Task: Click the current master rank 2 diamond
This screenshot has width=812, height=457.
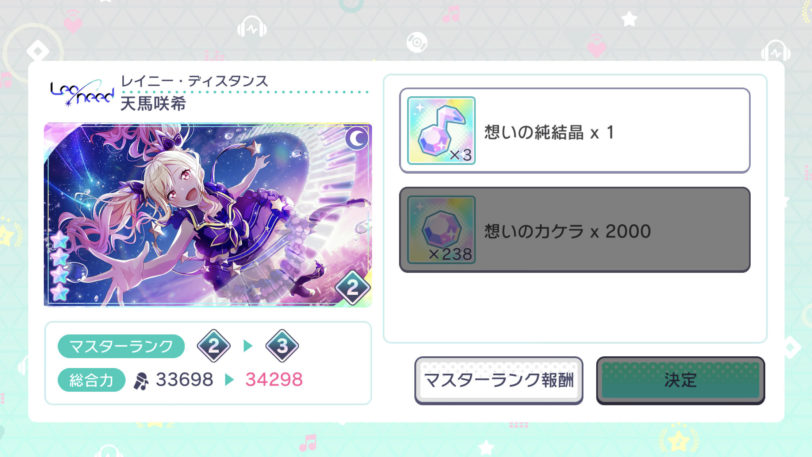Action: [213, 346]
